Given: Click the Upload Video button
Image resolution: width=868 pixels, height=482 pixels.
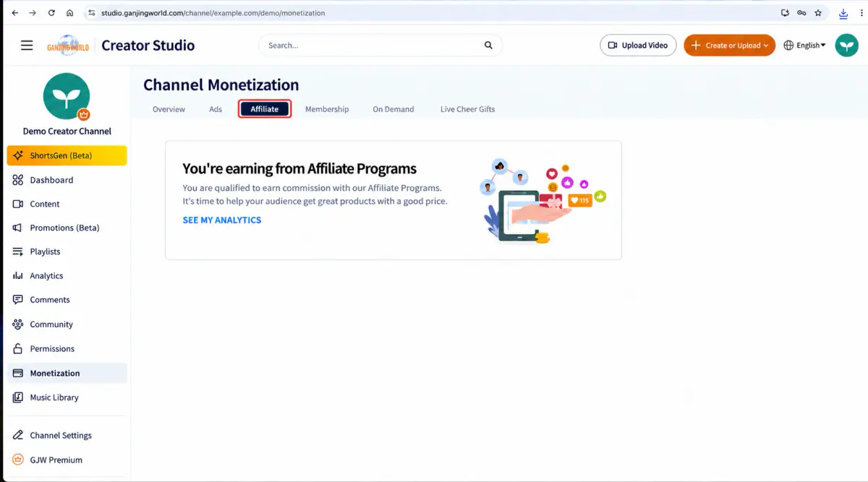Looking at the screenshot, I should pos(638,45).
